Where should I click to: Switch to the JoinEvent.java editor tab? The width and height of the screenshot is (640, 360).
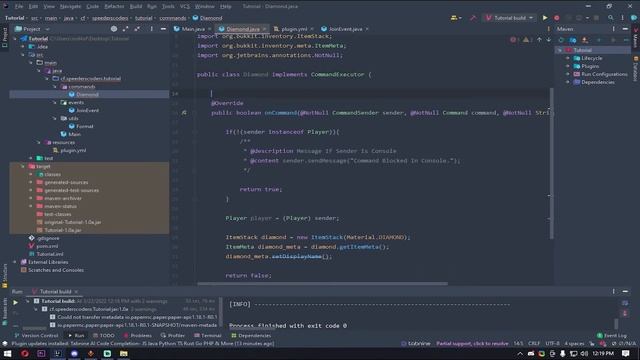tap(345, 29)
